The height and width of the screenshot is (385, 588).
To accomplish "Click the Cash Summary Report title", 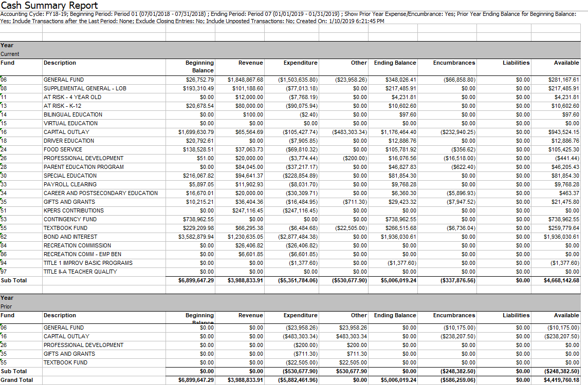I will [49, 5].
